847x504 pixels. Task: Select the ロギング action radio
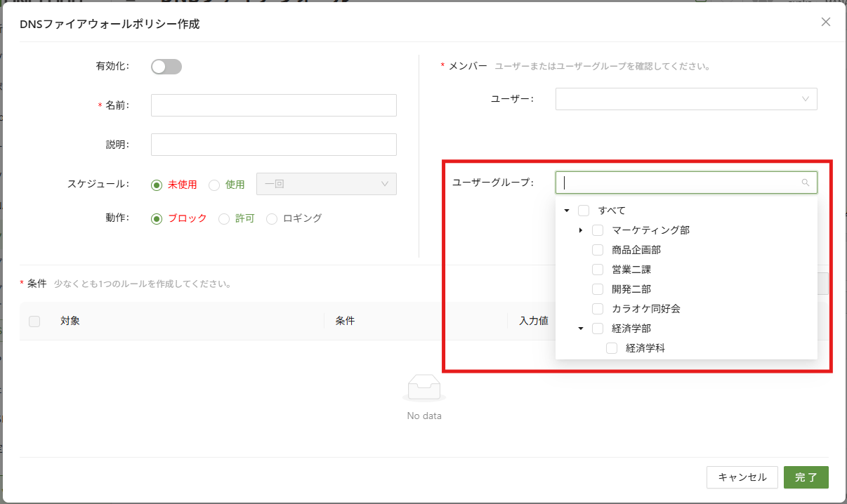(272, 219)
